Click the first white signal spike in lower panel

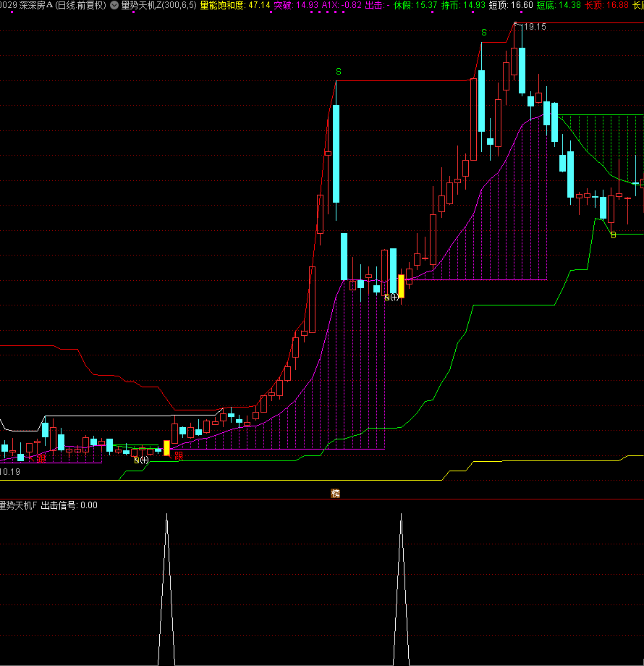tap(166, 586)
